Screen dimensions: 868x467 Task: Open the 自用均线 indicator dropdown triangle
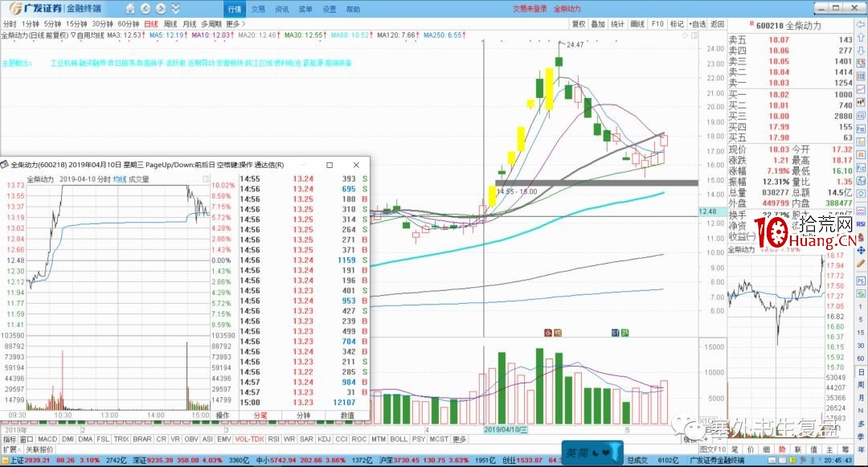tap(73, 35)
